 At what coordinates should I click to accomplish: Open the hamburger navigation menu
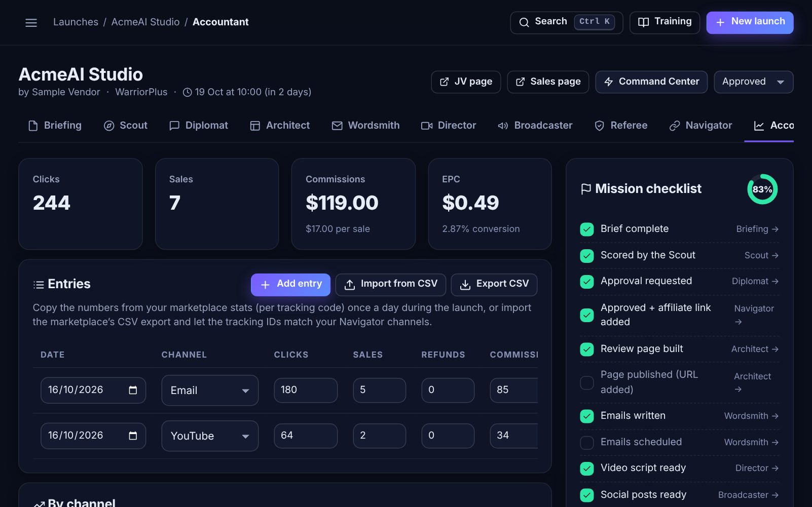pos(31,23)
